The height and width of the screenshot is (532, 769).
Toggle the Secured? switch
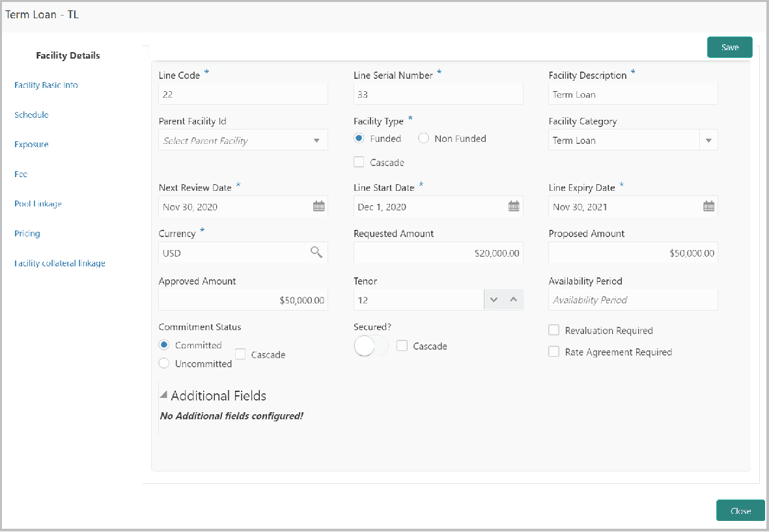370,346
